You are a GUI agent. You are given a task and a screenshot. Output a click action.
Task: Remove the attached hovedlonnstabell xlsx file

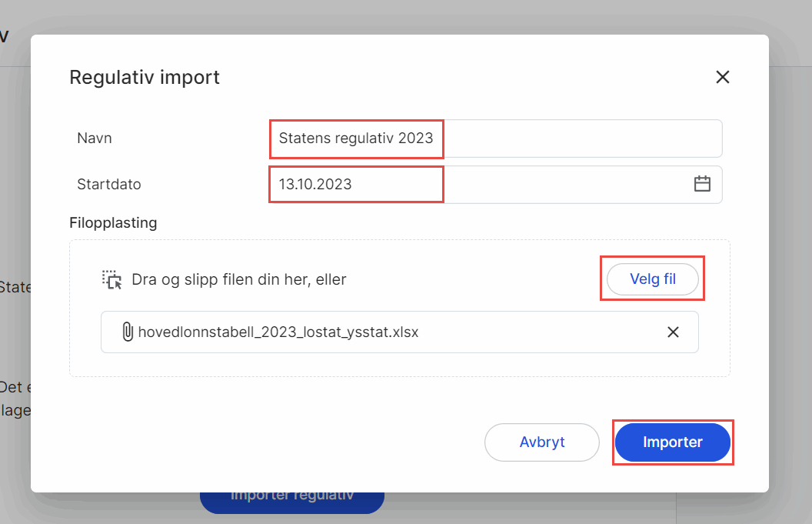pos(673,332)
